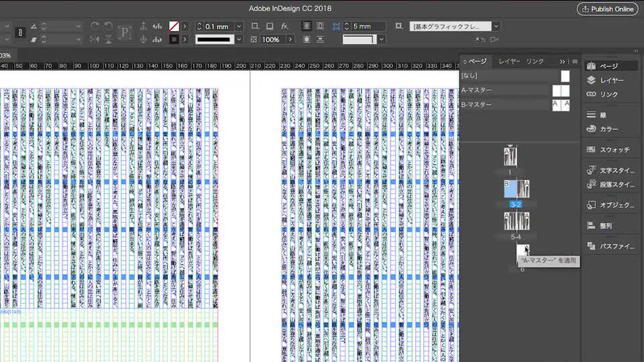
Task: Click the flip horizontal icon
Action: pos(95,40)
